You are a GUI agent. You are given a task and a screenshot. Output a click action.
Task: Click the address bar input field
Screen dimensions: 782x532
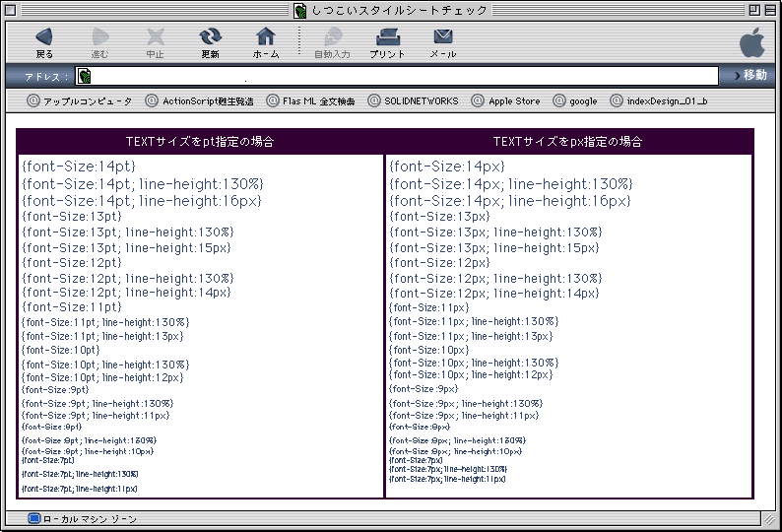point(397,76)
